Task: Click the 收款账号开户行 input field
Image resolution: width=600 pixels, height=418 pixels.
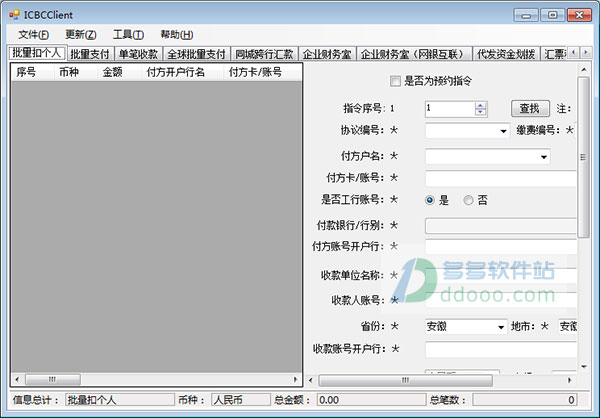Action: [501, 349]
